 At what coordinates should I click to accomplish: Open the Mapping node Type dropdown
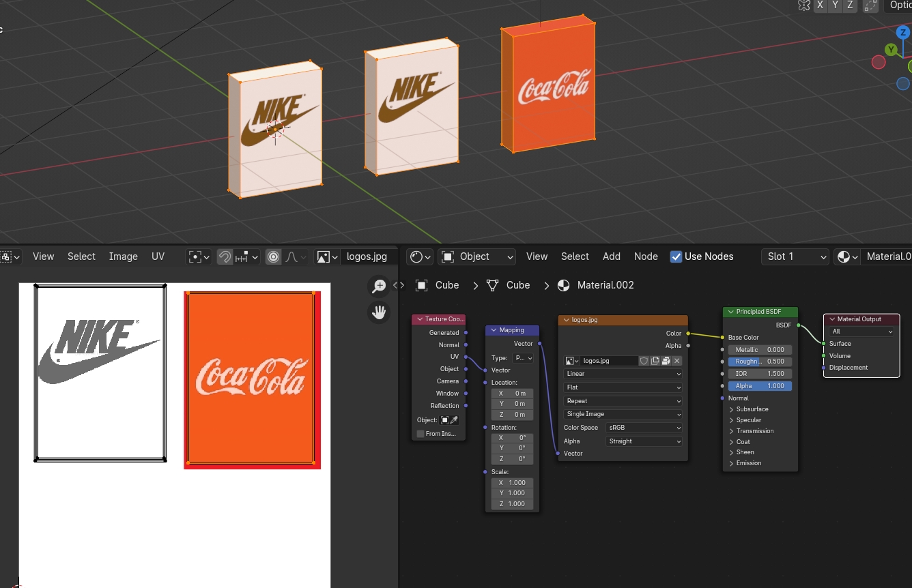click(522, 357)
